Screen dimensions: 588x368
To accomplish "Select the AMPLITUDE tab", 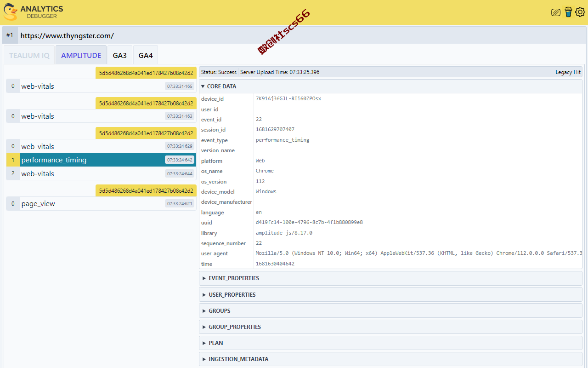I will point(81,55).
